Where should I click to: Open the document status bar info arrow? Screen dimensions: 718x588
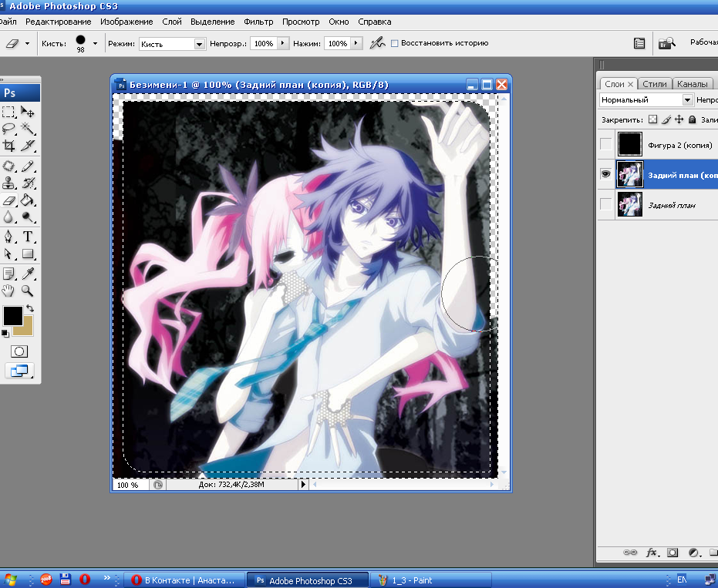click(x=302, y=484)
